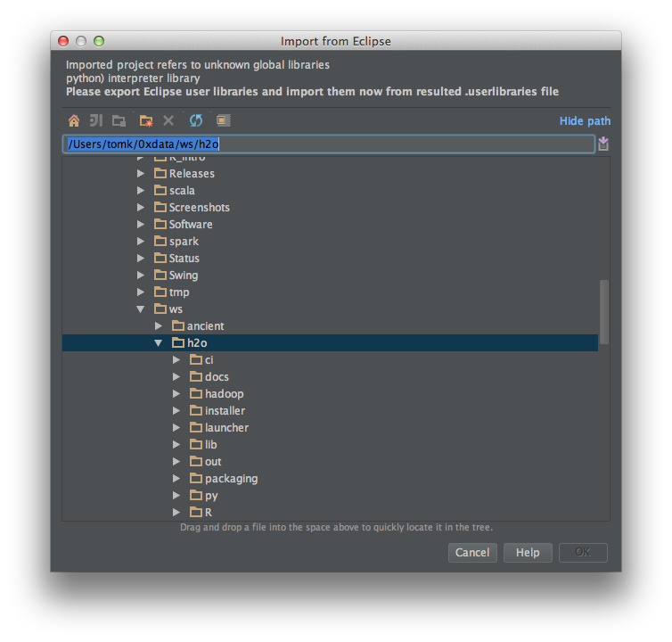Click the Hide path link
672x642 pixels.
[585, 121]
